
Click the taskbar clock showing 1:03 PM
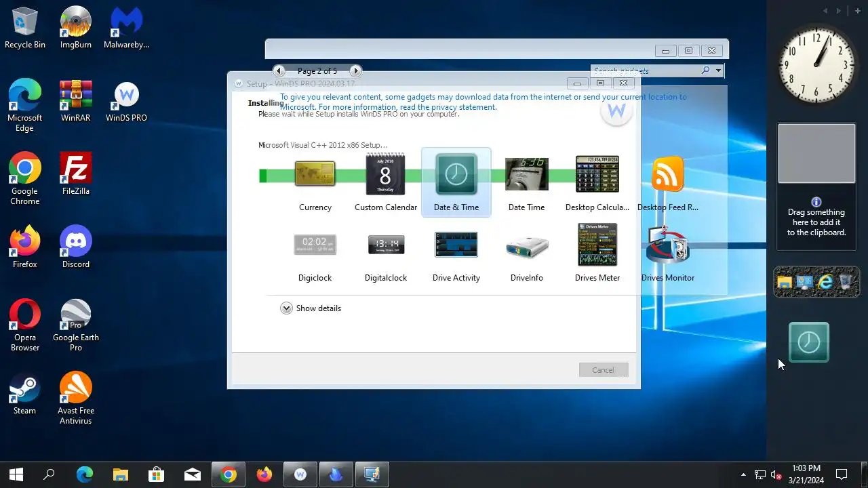coord(806,474)
